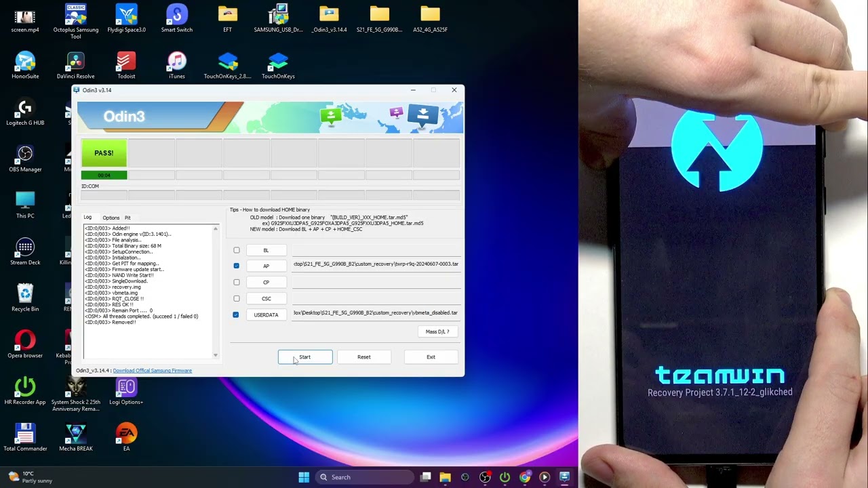
Task: Open the Download Official Samsung Firmware link
Action: (153, 371)
